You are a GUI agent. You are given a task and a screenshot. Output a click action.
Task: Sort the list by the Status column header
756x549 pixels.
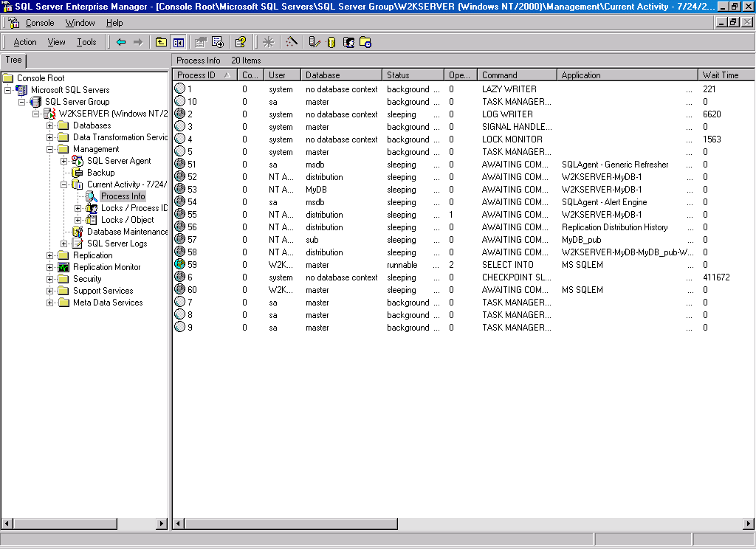click(x=412, y=75)
